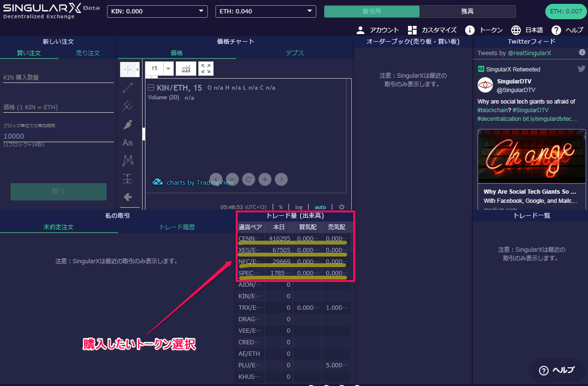Open the #blockchain hashtag link

(493, 110)
